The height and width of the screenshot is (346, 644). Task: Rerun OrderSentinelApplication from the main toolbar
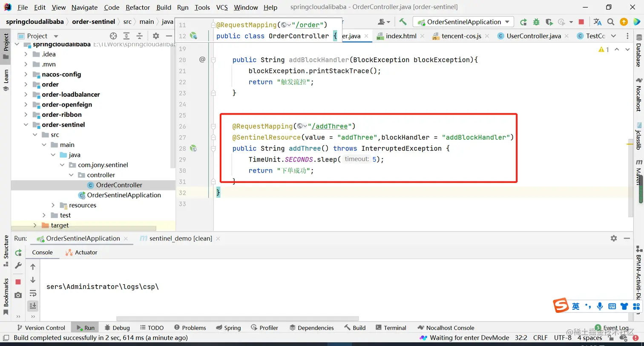point(523,22)
